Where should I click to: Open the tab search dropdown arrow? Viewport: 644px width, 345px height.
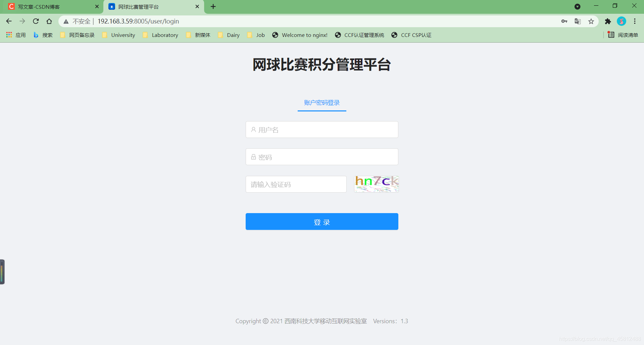(x=577, y=6)
